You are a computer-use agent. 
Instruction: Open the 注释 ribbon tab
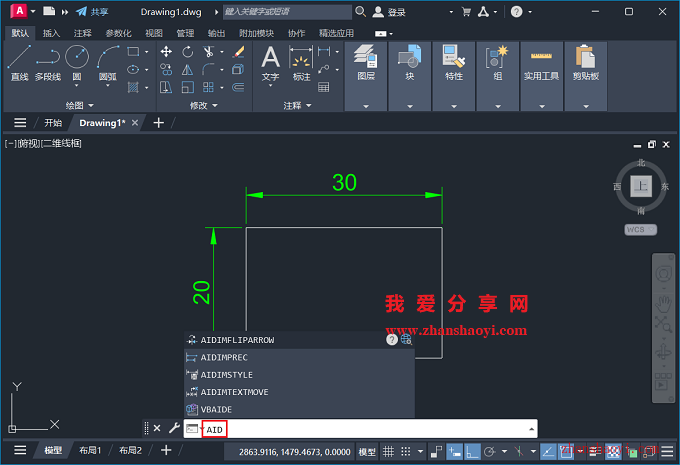(x=82, y=33)
